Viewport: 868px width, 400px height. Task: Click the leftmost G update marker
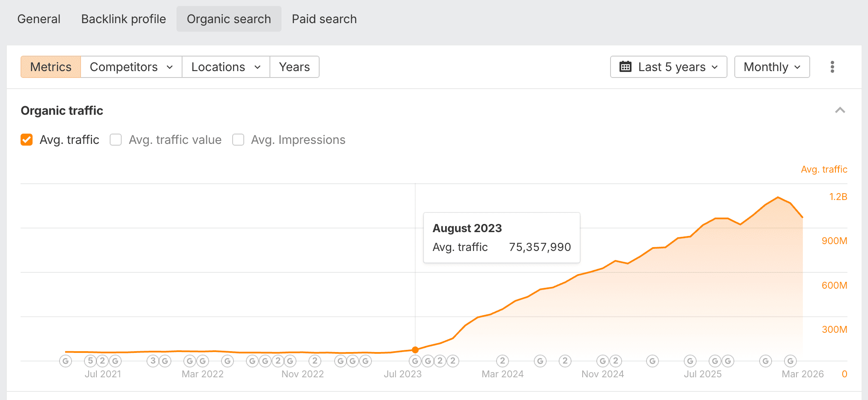click(66, 361)
